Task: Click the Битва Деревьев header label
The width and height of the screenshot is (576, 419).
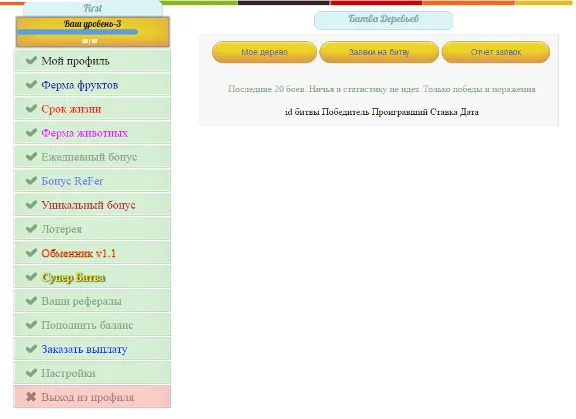Action: (x=383, y=19)
